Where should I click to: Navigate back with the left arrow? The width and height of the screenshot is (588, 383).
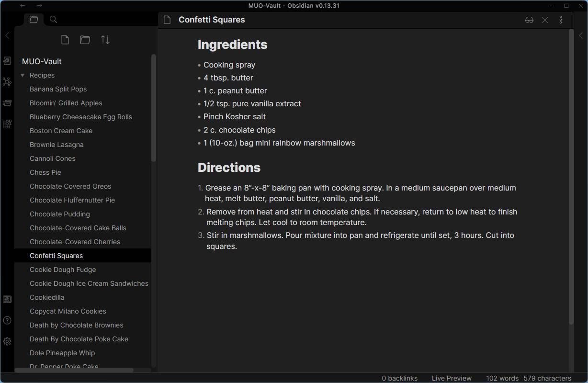pos(23,6)
